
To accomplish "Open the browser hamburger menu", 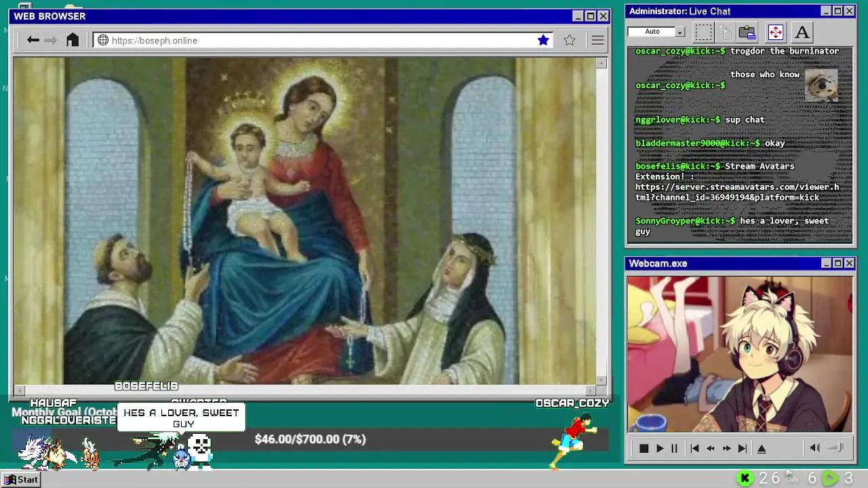I will [x=597, y=40].
